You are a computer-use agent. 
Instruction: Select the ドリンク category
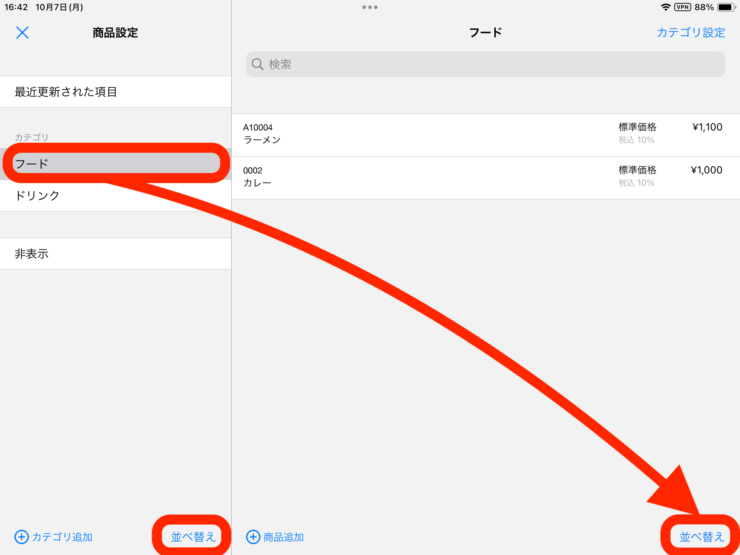[116, 195]
